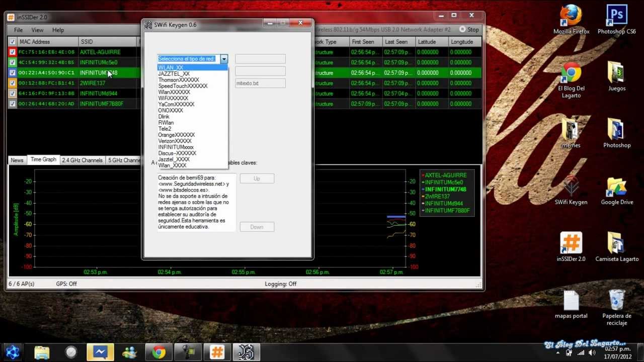The width and height of the screenshot is (644, 362).
Task: Uncheck the INFINITUMd944 network checkbox
Action: click(x=12, y=93)
